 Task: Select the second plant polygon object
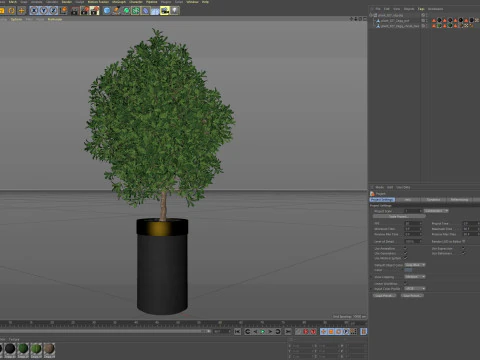395,21
